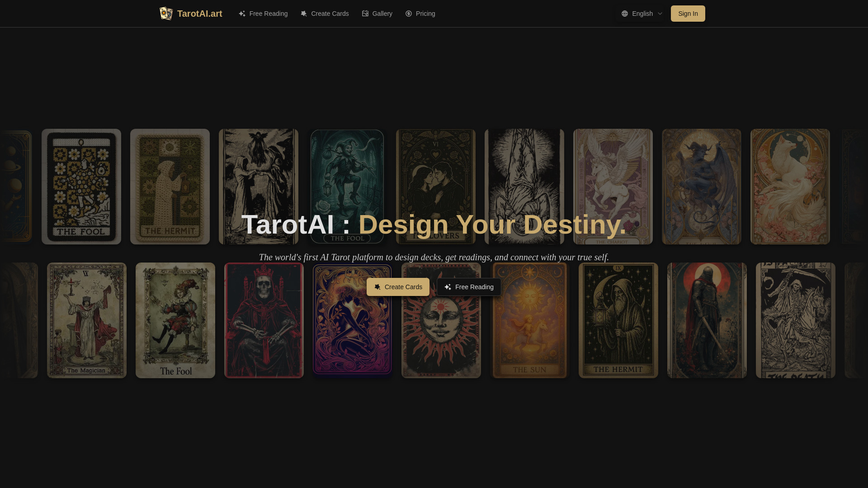Select the compass icon beside Pricing
The width and height of the screenshot is (868, 488).
click(x=409, y=14)
